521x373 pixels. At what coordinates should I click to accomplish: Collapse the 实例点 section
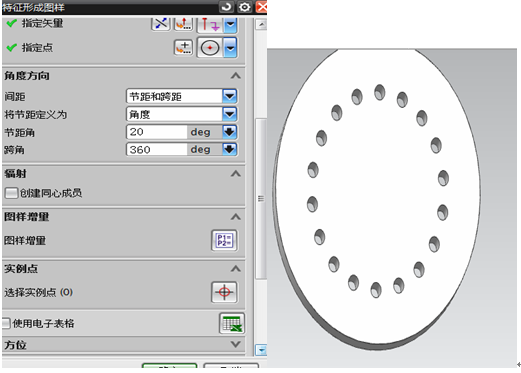[x=236, y=268]
